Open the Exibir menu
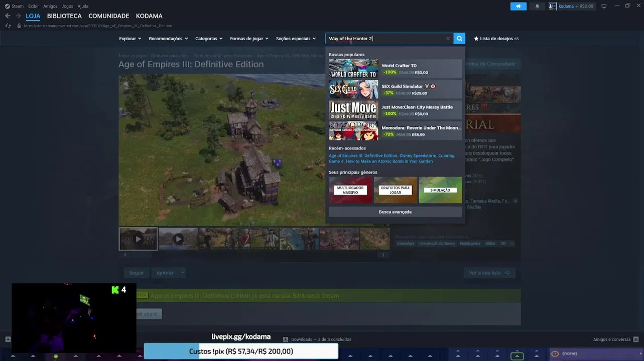Screen dimensions: 644x361 coord(34,6)
